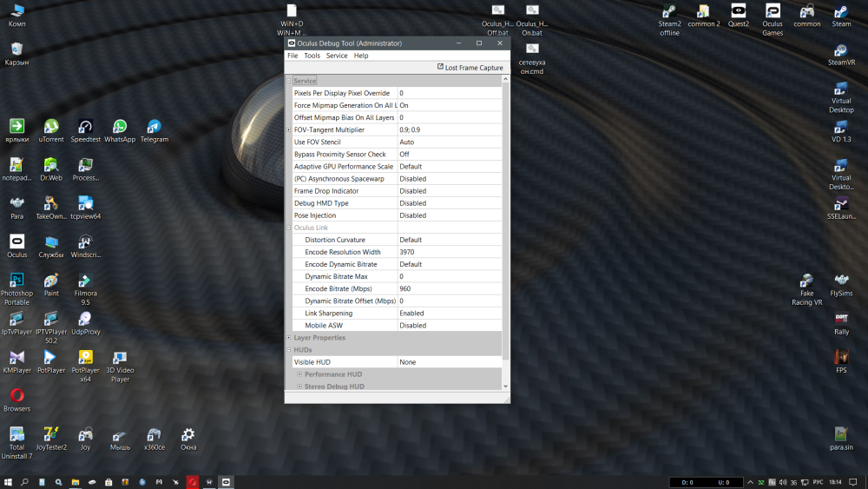The image size is (868, 489).
Task: Edit Pixels Per Display Pixel Override value
Action: pyautogui.click(x=450, y=93)
